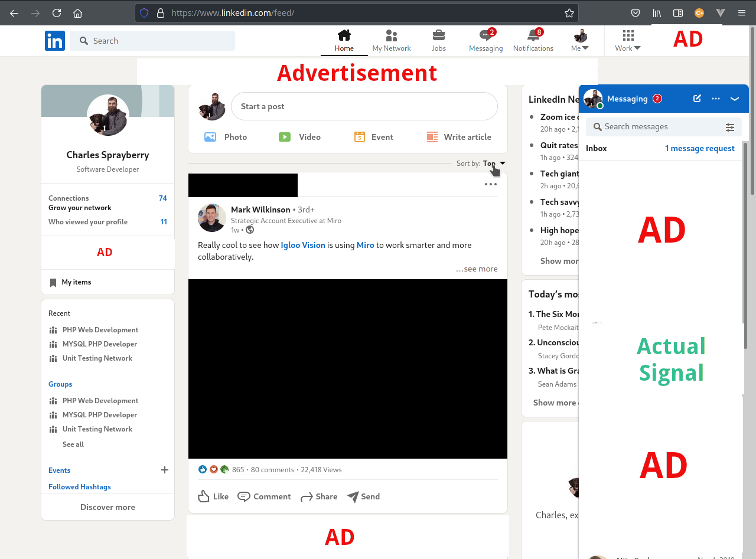The height and width of the screenshot is (559, 756).
Task: Open the Home tab
Action: coord(344,41)
